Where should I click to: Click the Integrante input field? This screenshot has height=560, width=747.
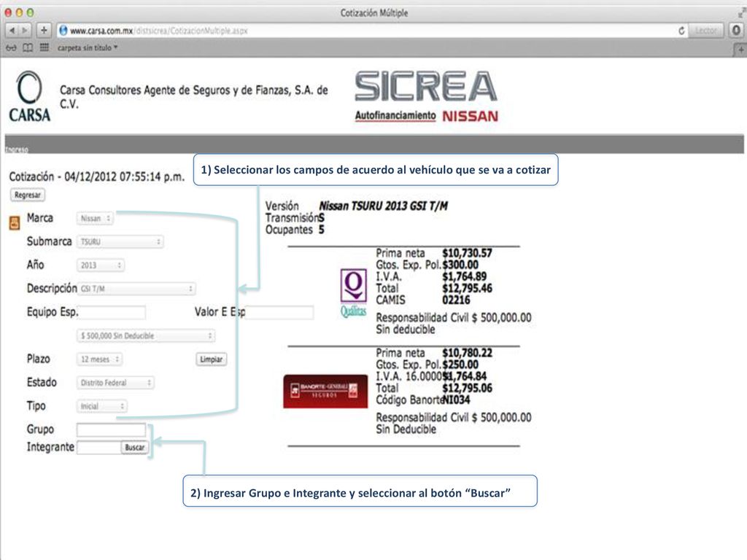[98, 448]
